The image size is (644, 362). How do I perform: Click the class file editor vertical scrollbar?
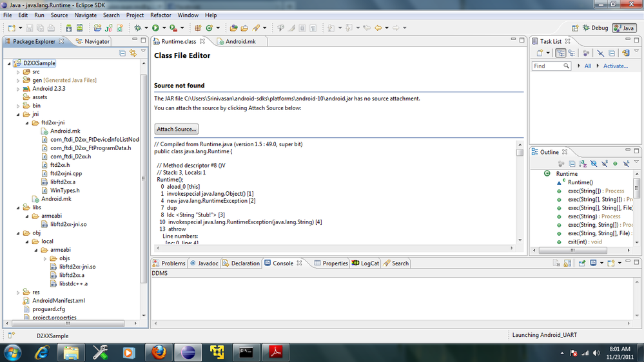tap(520, 192)
